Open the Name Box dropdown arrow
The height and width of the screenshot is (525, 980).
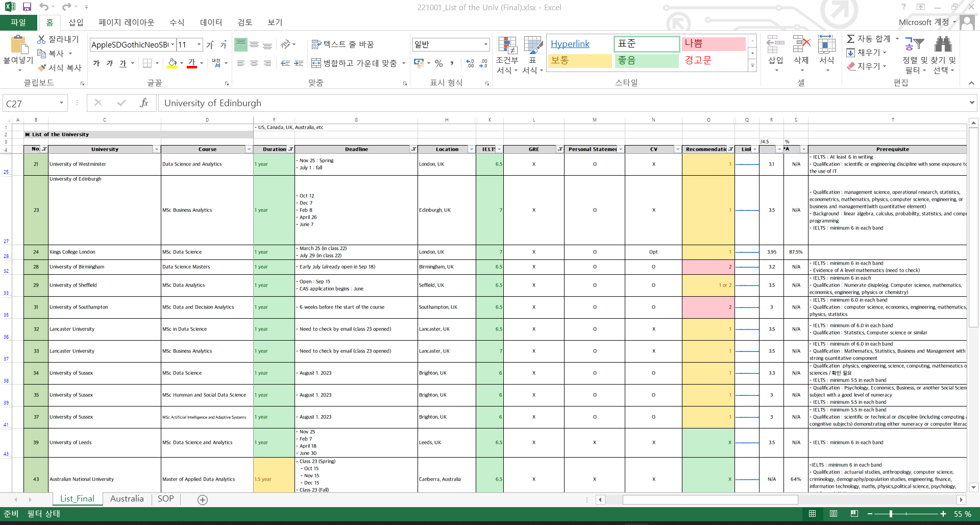(61, 103)
